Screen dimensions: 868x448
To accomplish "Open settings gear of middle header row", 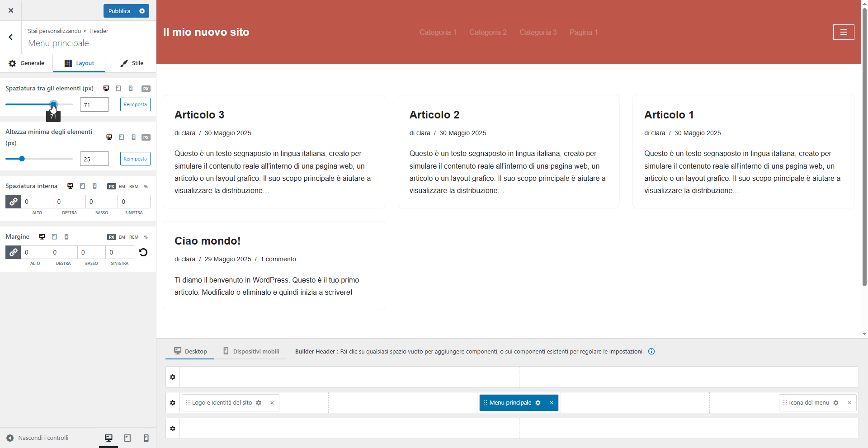I will [173, 403].
